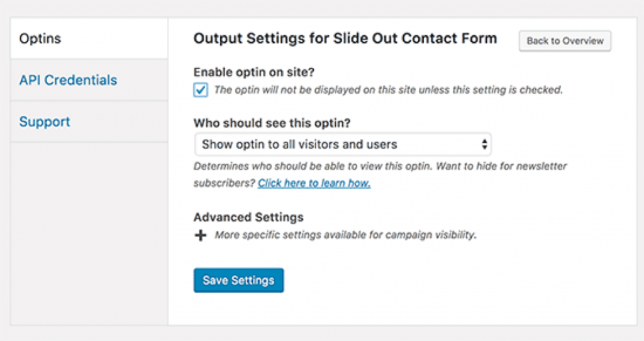This screenshot has height=341, width=644.
Task: Open the API Credentials tab
Action: pyautogui.click(x=89, y=80)
